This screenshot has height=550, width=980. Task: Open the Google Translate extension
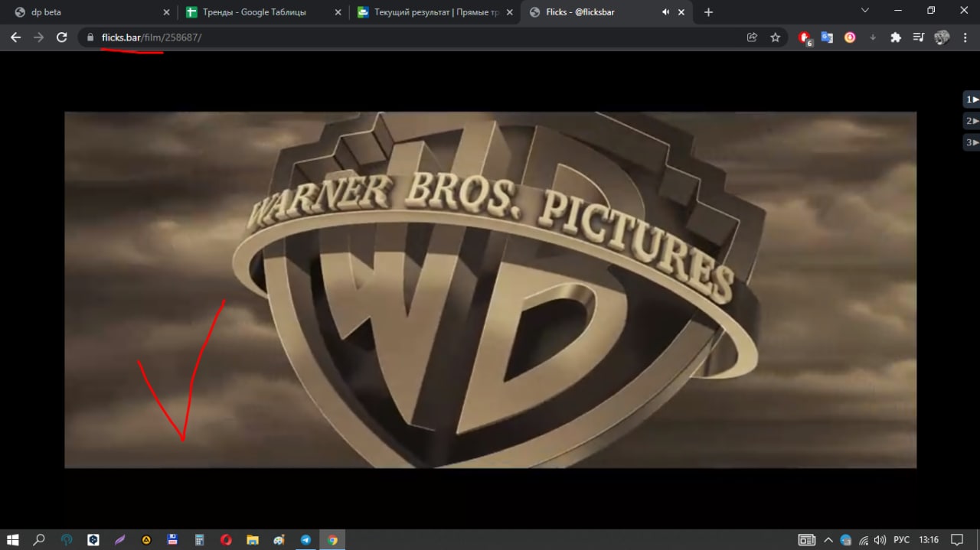(x=827, y=37)
